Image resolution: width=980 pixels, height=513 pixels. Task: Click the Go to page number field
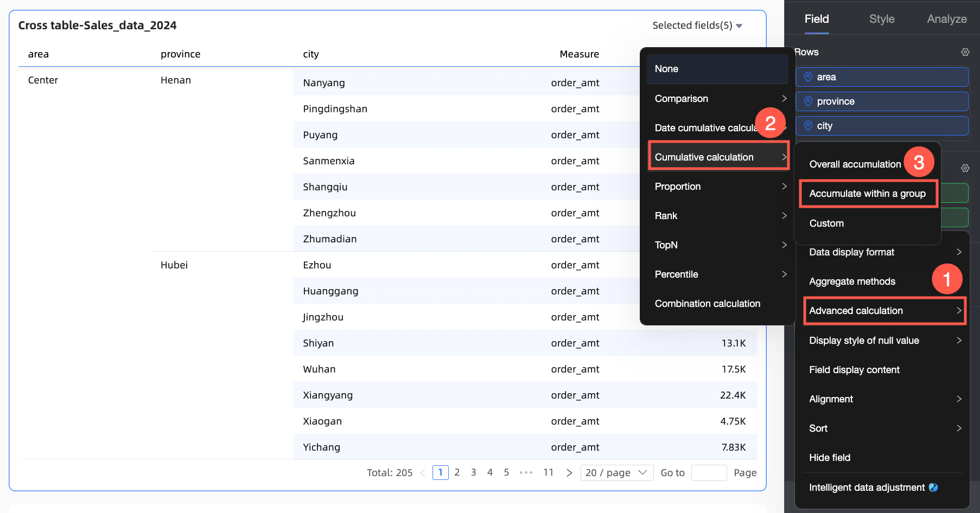(x=709, y=473)
